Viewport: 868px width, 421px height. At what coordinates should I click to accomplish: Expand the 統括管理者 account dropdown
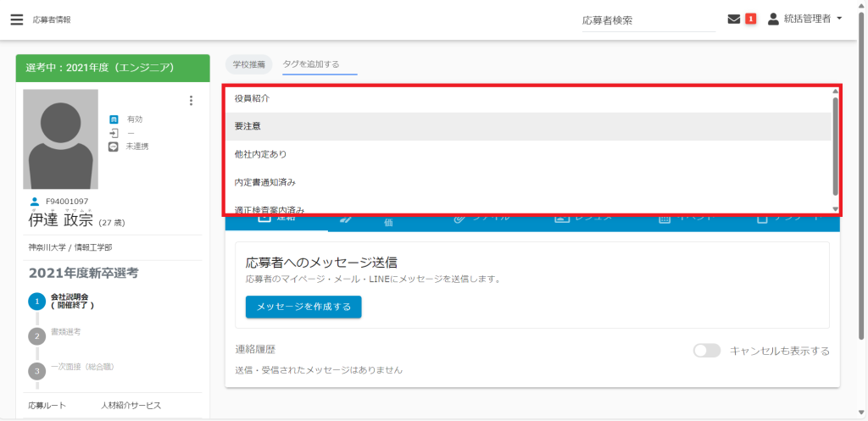tap(805, 19)
